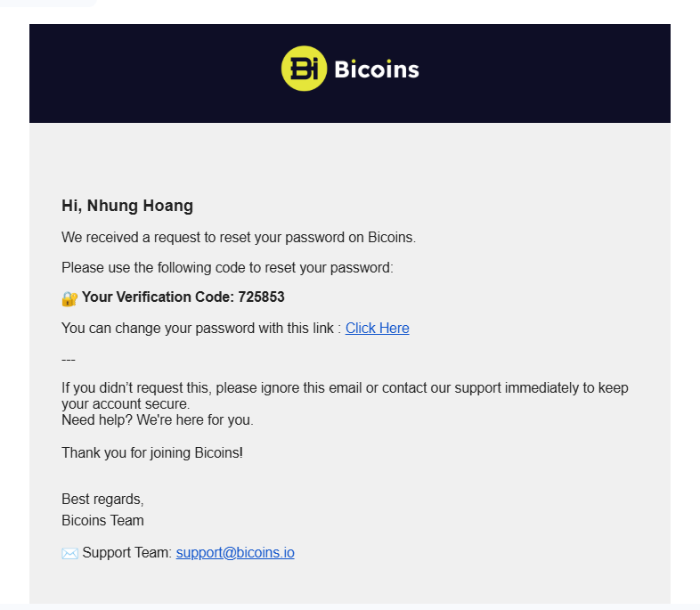Click the envelope emoji next to Support Team
700x610 pixels.
[69, 553]
